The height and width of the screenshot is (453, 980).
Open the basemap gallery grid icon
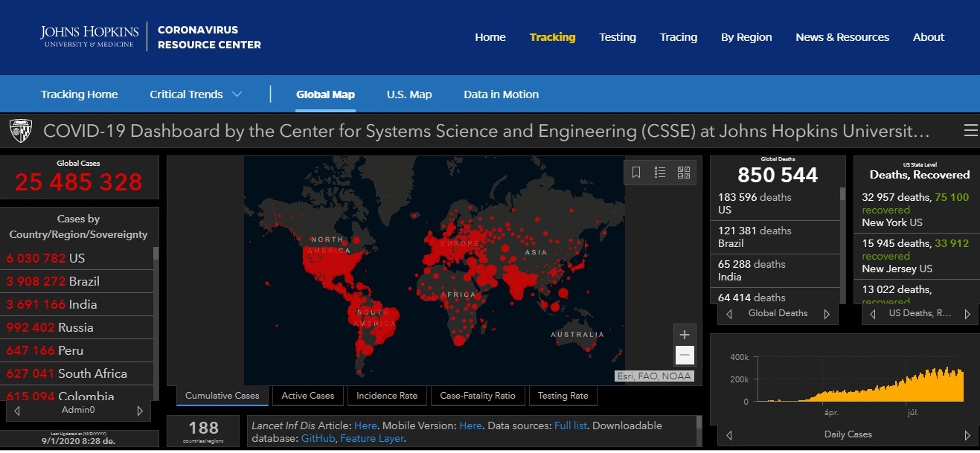tap(684, 173)
